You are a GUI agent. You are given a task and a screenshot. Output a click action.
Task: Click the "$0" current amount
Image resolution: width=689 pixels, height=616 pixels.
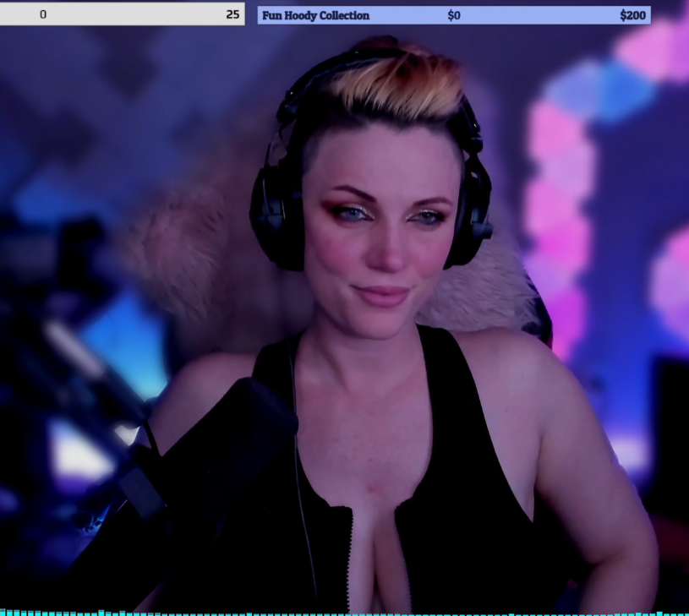coord(454,15)
